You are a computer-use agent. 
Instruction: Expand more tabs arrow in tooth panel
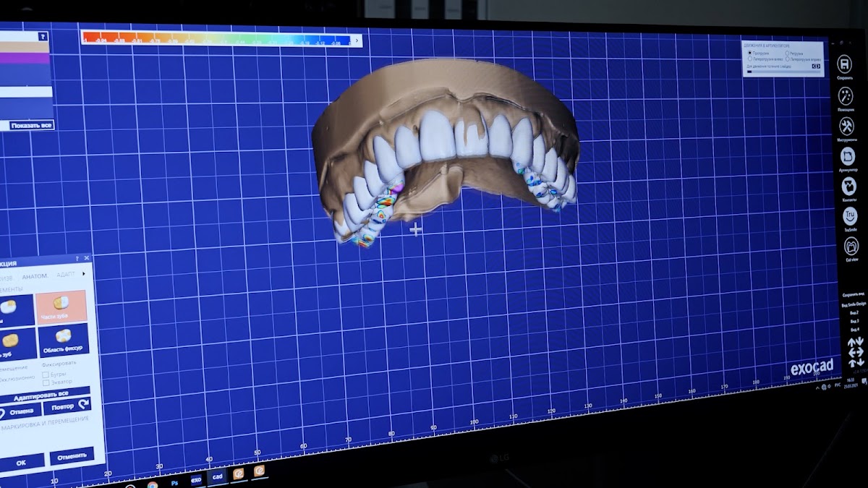click(83, 274)
